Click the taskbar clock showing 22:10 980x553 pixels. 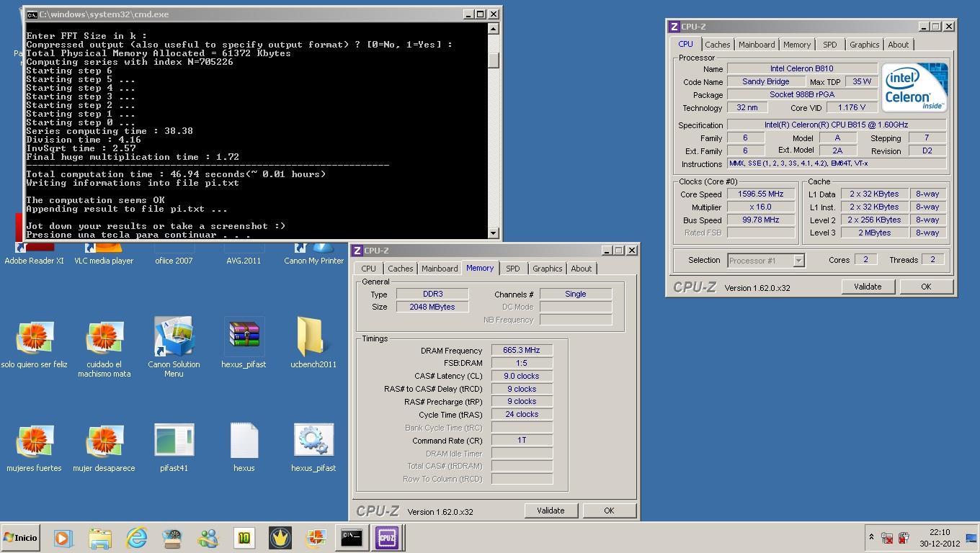[x=939, y=538]
